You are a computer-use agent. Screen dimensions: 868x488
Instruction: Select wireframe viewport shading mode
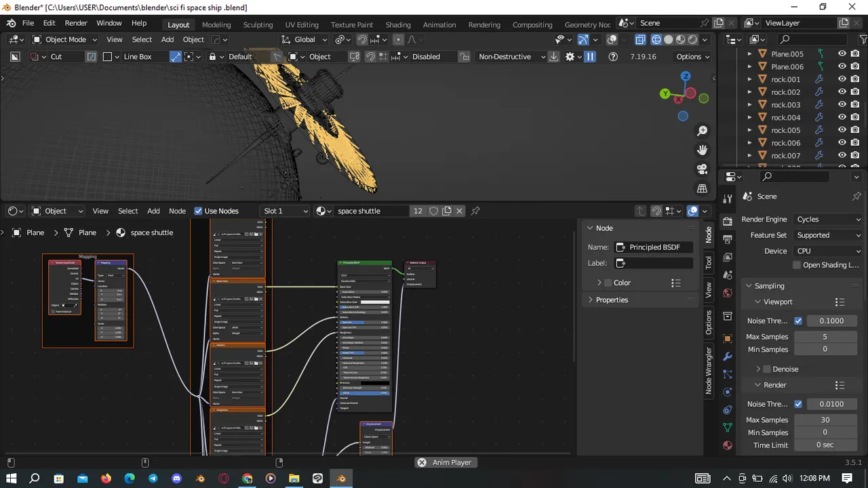coord(656,39)
